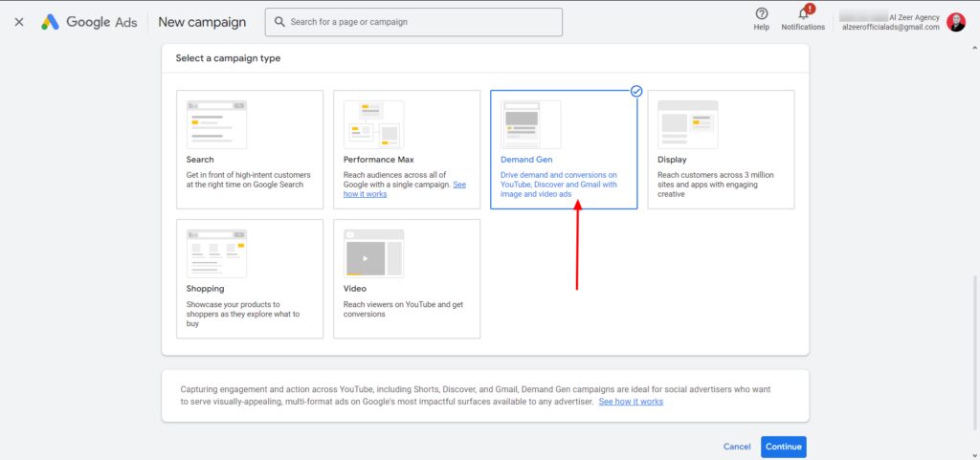980x460 pixels.
Task: Open the Help question mark icon
Action: tap(761, 13)
